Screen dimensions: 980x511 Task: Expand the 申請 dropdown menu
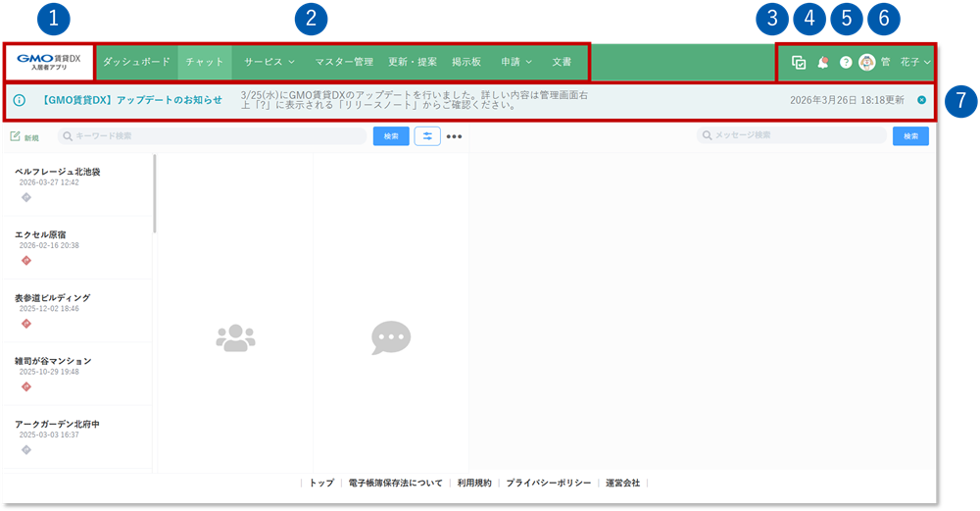pos(516,62)
